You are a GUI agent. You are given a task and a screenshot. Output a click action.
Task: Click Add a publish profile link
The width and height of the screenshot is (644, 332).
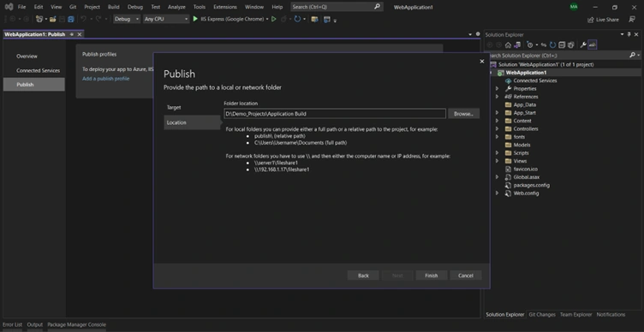coord(106,79)
